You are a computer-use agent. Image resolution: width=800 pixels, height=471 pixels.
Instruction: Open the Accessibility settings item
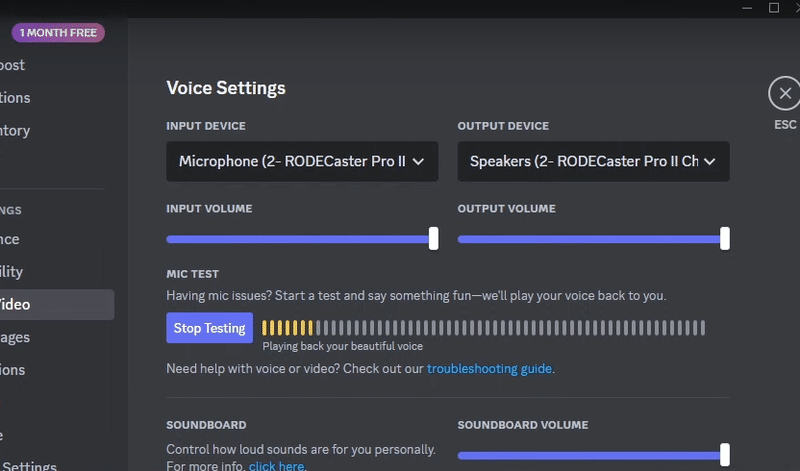pos(14,272)
